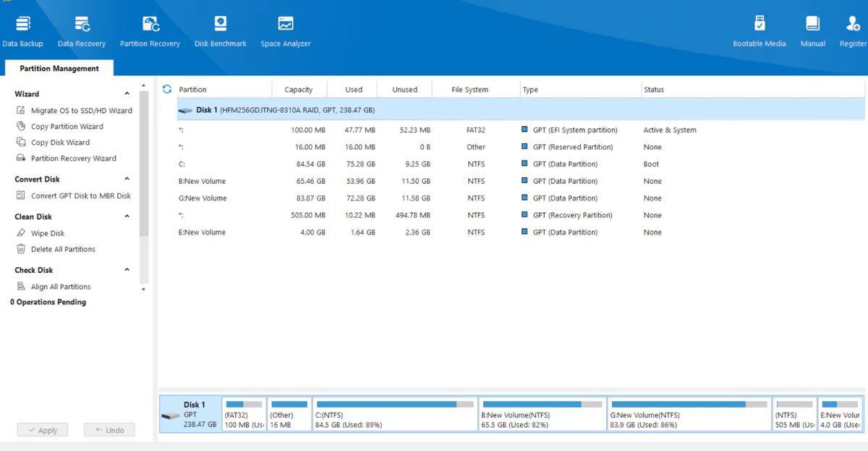Image resolution: width=868 pixels, height=451 pixels.
Task: Open the Data Recovery tool
Action: point(81,29)
